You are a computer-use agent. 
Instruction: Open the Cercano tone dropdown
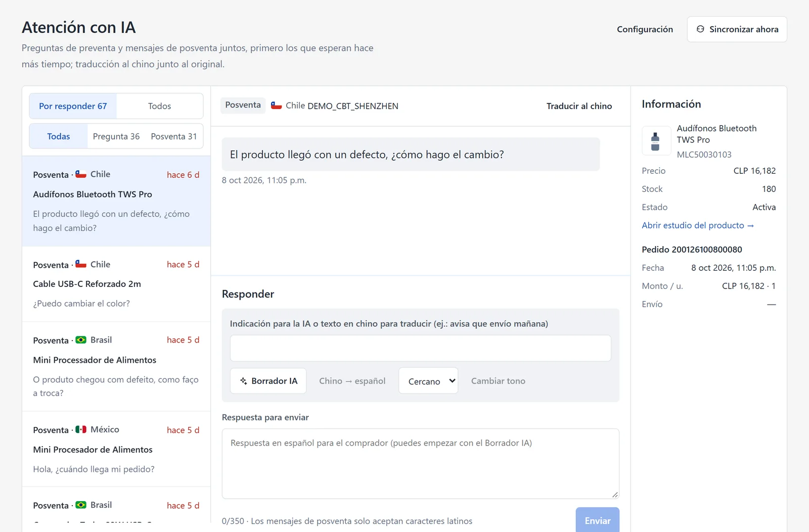tap(428, 381)
